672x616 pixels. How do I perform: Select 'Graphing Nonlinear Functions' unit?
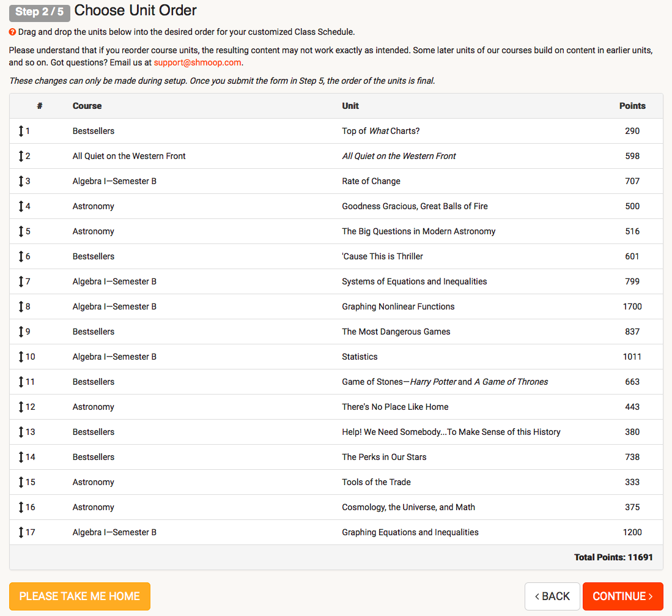click(x=398, y=306)
